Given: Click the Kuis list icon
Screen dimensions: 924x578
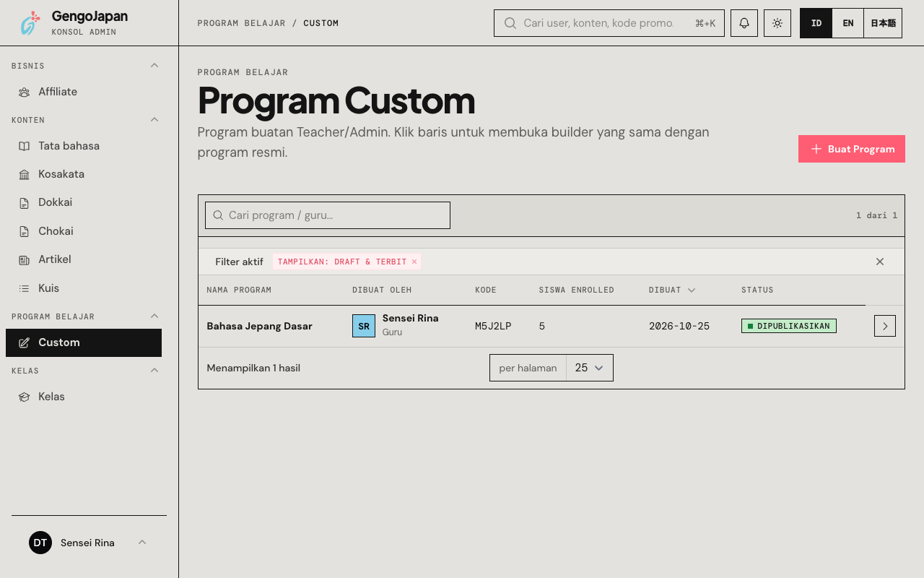Looking at the screenshot, I should (25, 288).
